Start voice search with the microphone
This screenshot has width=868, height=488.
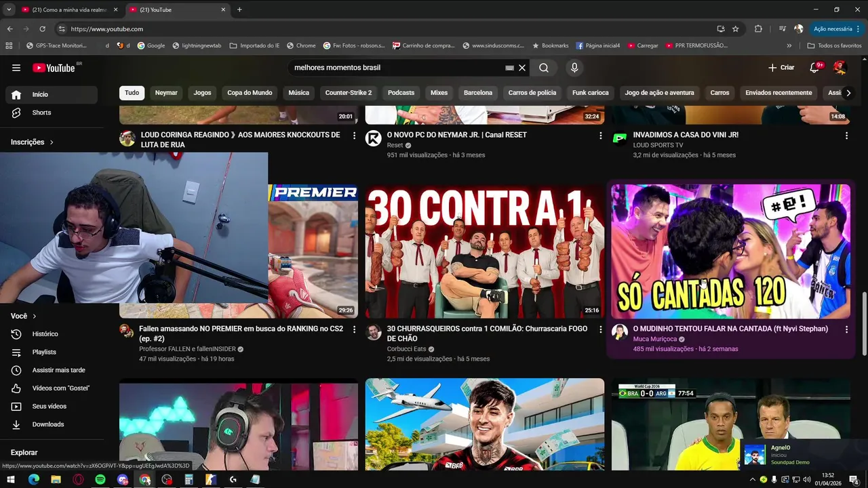574,68
